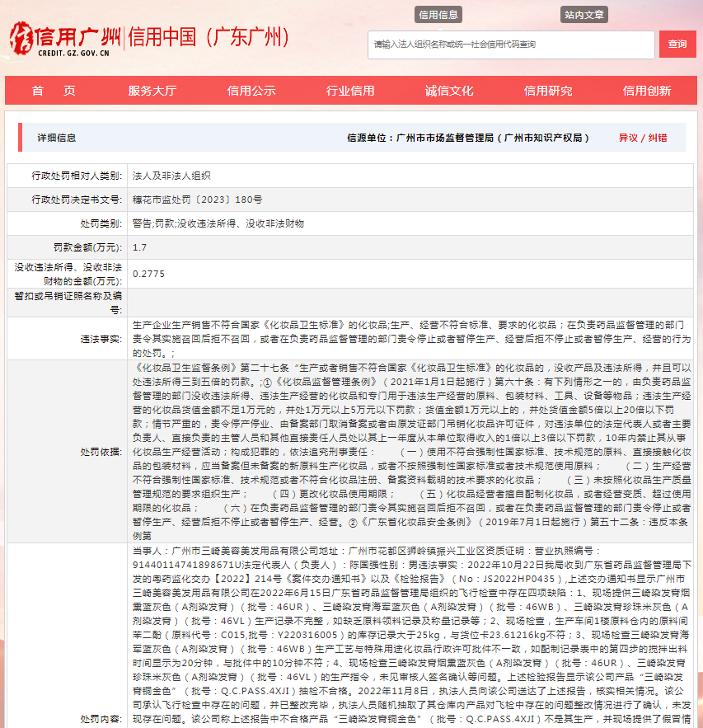Viewport: 703px width, 728px height.
Task: Click the company name search input field
Action: 511,45
